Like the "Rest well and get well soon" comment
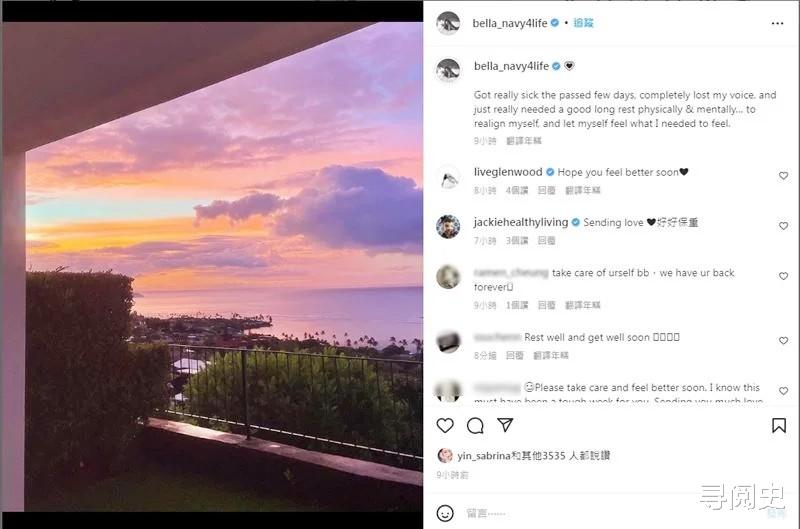 (x=783, y=341)
